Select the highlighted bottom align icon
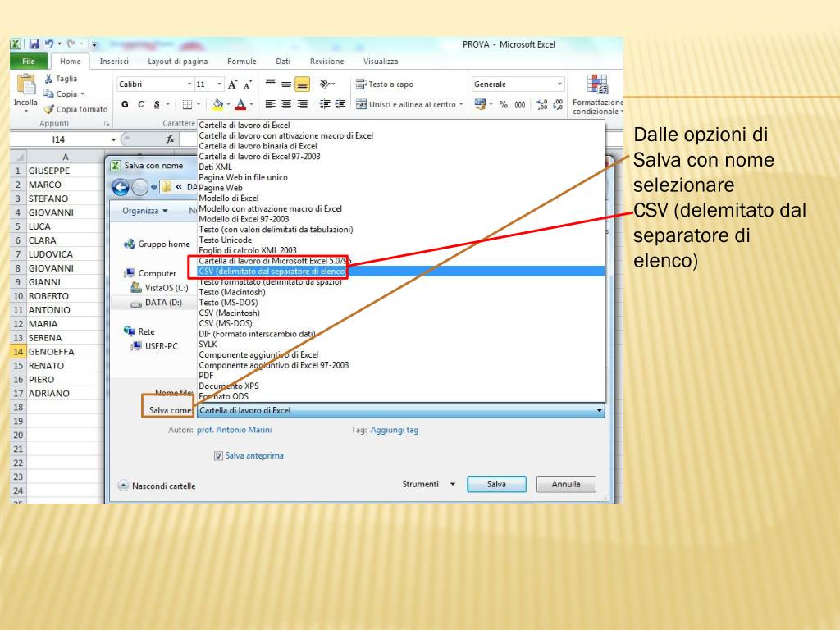 [302, 84]
